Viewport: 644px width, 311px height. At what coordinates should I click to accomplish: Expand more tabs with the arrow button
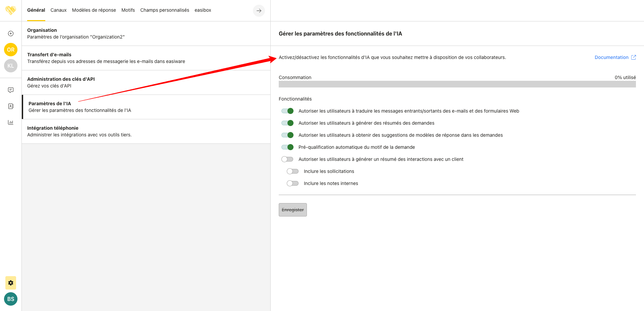[259, 11]
